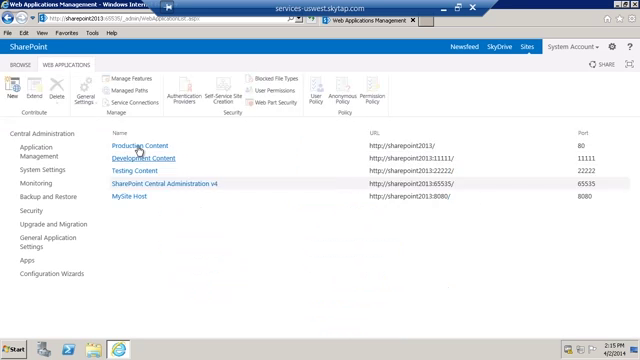Click the Delete ribbon icon
This screenshot has height=360, width=640.
click(x=57, y=89)
